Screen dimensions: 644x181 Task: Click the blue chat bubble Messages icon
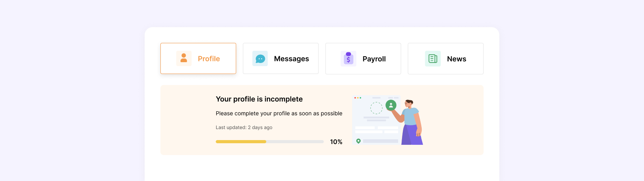pos(260,59)
